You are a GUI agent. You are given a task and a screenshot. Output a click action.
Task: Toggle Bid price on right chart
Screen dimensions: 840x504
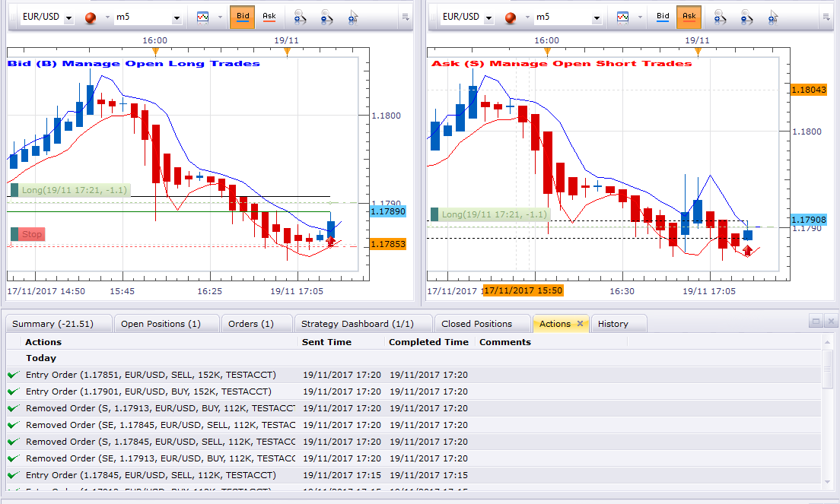(663, 17)
